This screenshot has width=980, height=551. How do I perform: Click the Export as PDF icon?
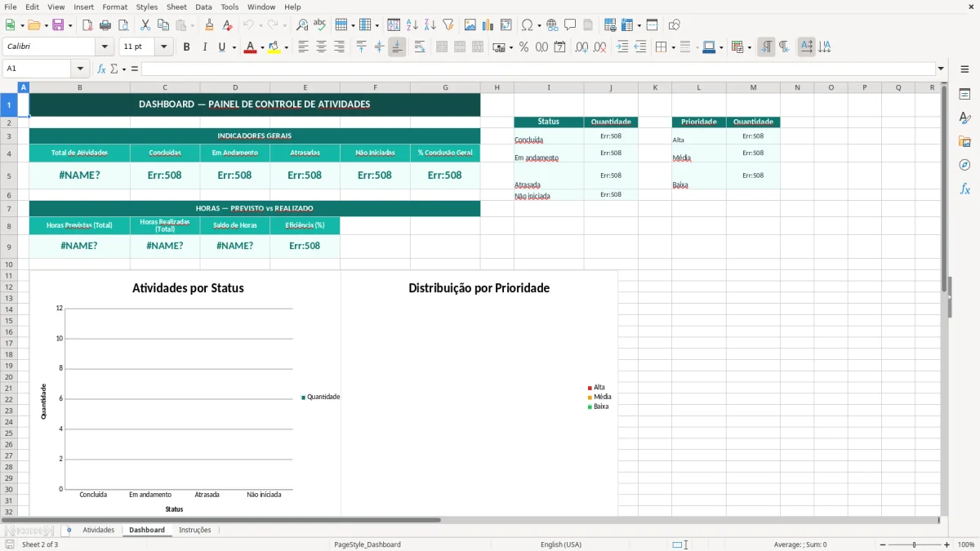[x=87, y=25]
